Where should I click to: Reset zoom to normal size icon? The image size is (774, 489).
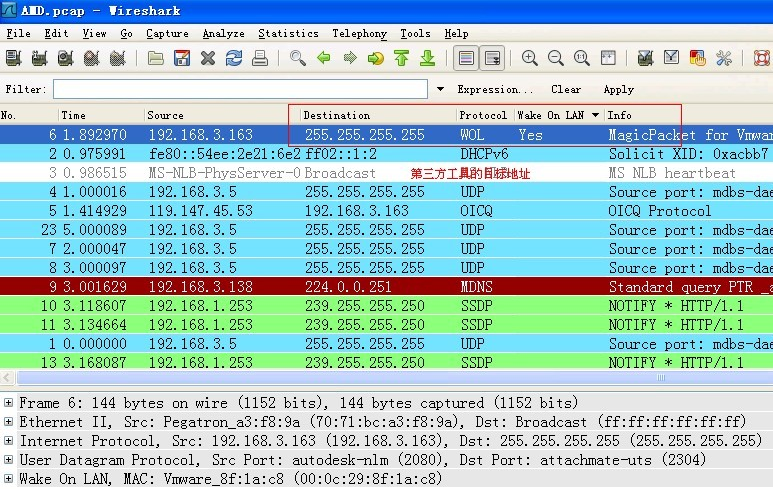pyautogui.click(x=582, y=58)
